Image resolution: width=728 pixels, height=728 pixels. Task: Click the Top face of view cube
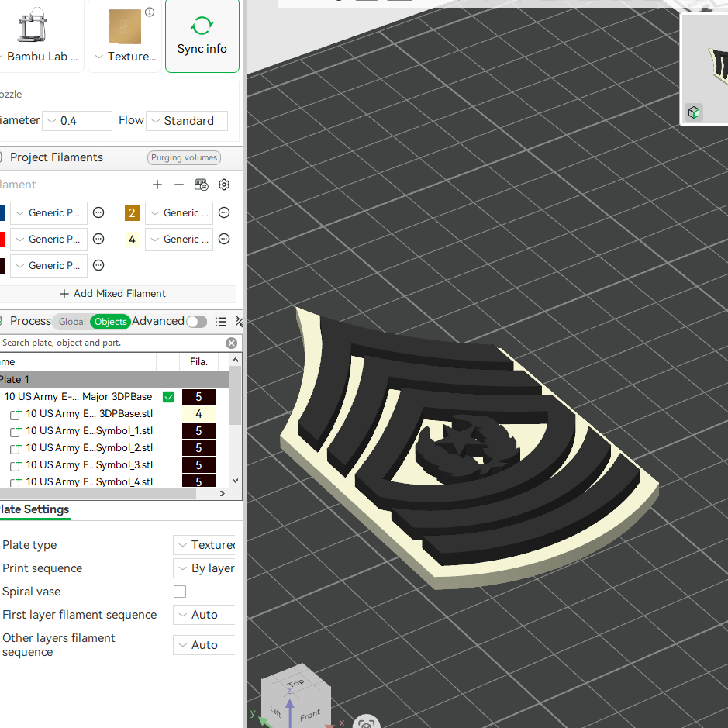point(295,682)
